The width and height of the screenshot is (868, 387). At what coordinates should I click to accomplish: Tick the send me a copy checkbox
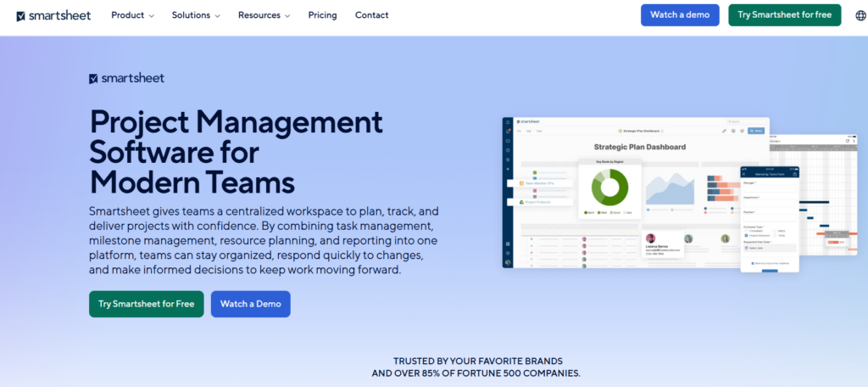753,263
